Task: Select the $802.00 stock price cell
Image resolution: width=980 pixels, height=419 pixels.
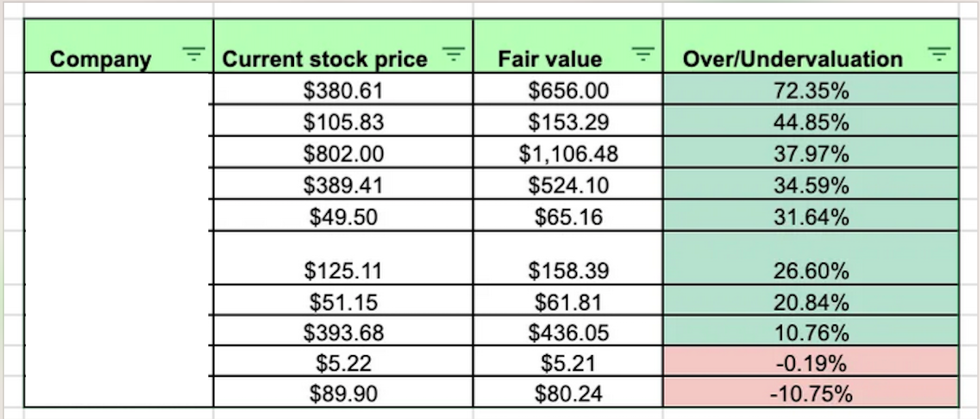Action: tap(342, 154)
